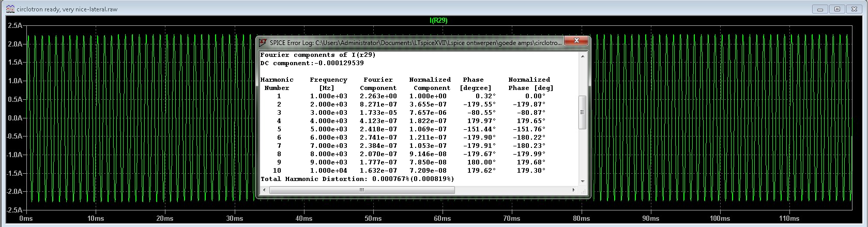Click the 'Normalized Component' column header

click(x=430, y=84)
